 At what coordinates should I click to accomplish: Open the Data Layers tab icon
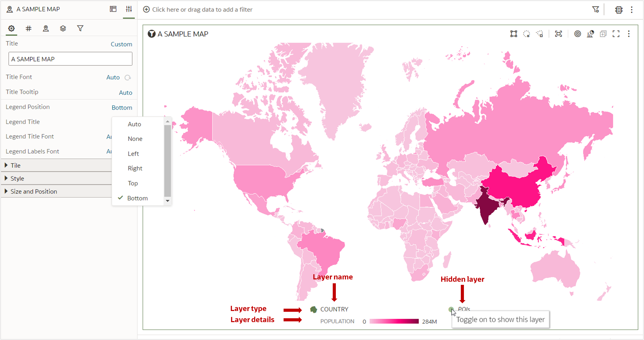pos(63,28)
